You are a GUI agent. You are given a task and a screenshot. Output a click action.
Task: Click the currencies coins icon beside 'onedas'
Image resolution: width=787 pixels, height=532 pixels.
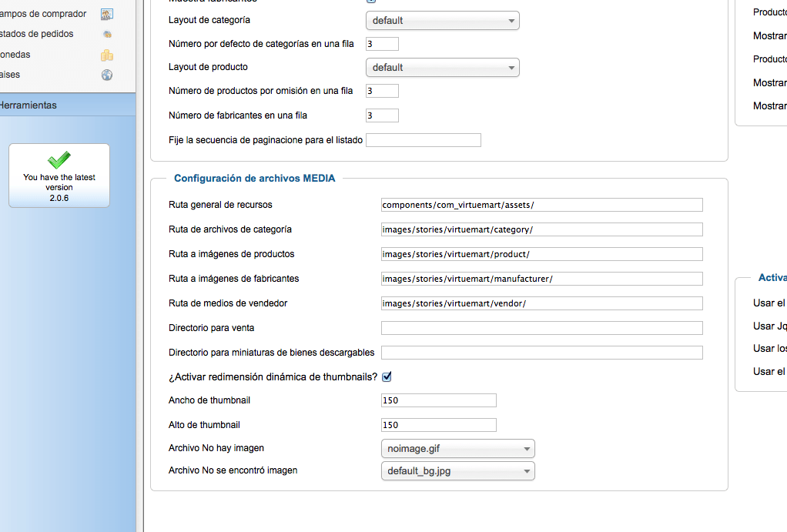tap(107, 55)
